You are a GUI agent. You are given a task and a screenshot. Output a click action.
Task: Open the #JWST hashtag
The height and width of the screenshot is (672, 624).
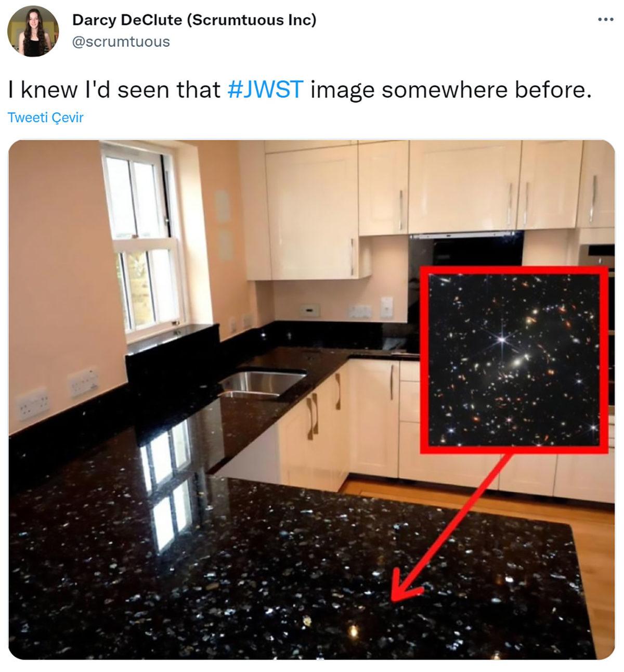tap(265, 89)
